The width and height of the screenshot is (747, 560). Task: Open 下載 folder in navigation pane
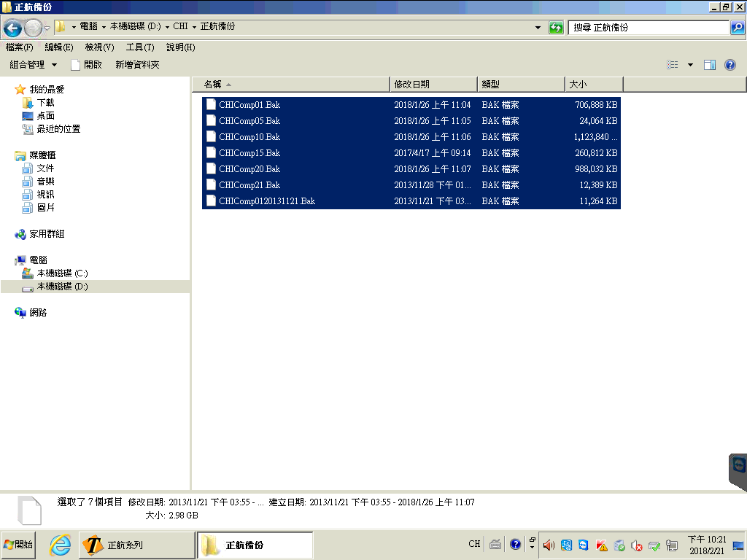[x=46, y=102]
